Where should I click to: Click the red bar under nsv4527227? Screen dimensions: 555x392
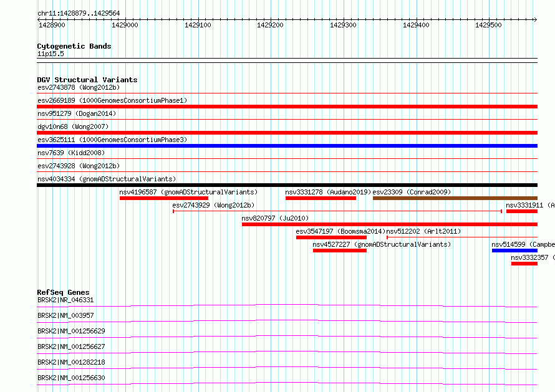click(340, 251)
